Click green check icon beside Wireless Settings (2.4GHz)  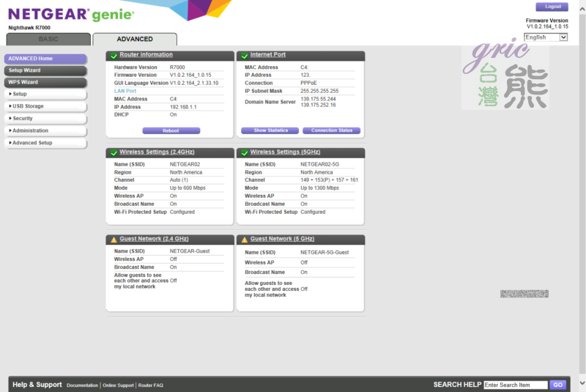(x=114, y=153)
